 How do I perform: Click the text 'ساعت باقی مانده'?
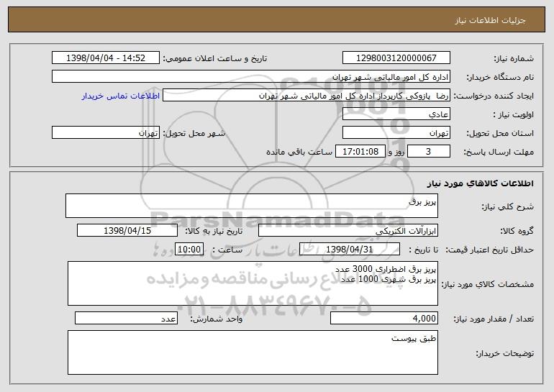click(299, 152)
